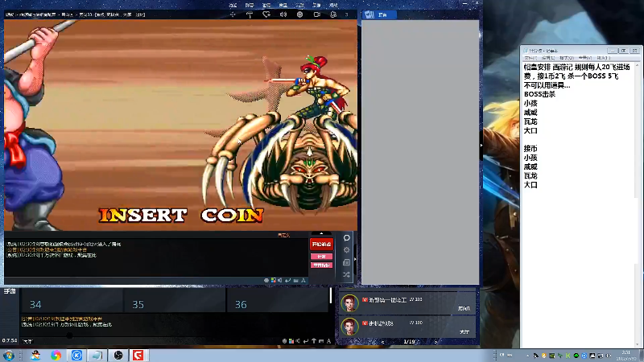Viewport: 644px width, 362px height.
Task: Click the move/crosshair icon in game toolbar
Action: 233,14
